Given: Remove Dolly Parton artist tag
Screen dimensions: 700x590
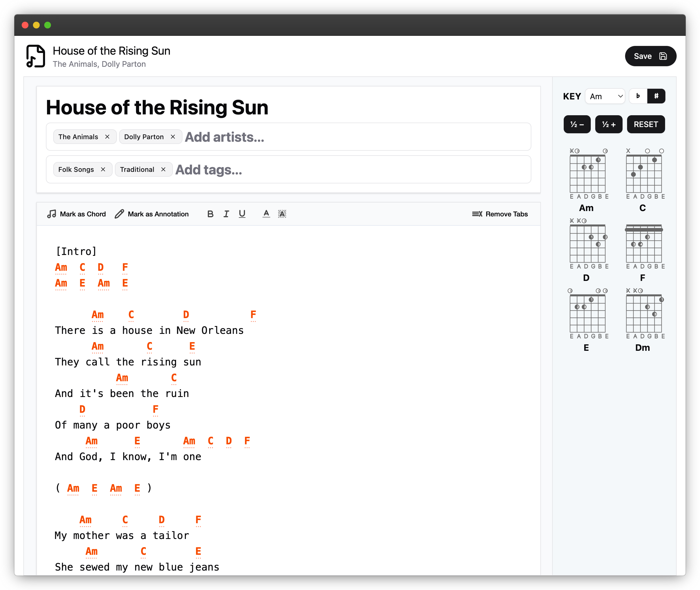Looking at the screenshot, I should pyautogui.click(x=173, y=137).
